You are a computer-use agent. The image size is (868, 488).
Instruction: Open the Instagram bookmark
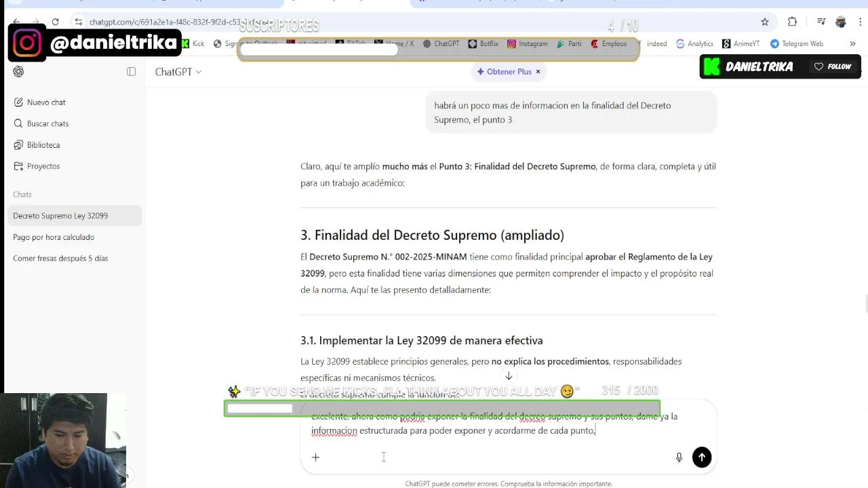pos(528,43)
